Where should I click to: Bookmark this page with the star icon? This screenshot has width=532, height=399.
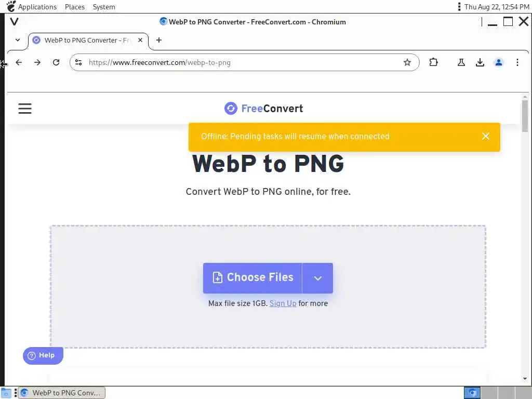click(407, 62)
